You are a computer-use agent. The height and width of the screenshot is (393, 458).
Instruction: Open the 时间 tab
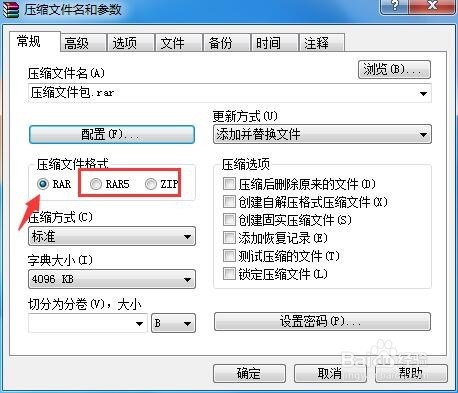tap(275, 43)
